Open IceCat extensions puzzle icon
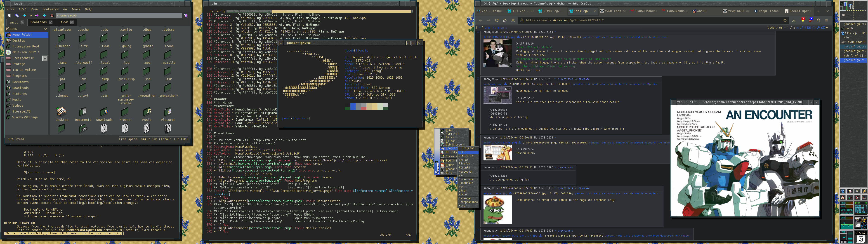The height and width of the screenshot is (244, 868). coord(818,20)
